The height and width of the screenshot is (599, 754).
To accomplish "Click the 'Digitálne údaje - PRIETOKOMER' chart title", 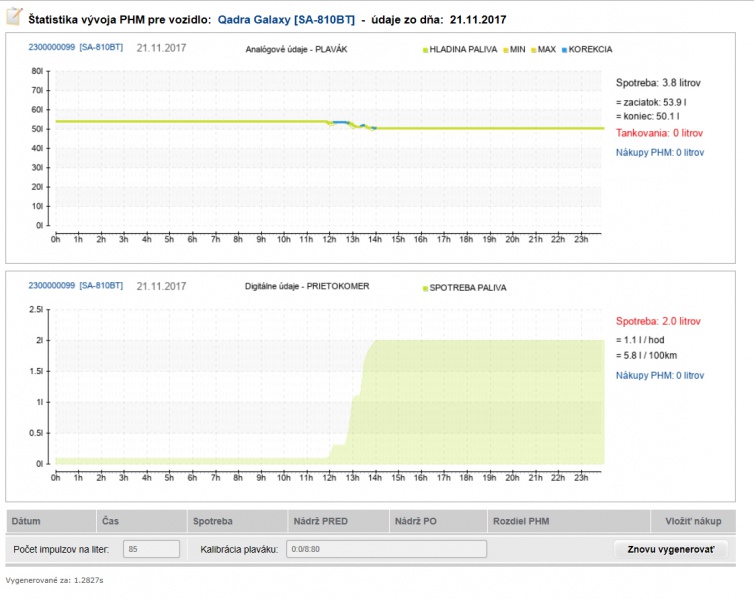I will [307, 287].
